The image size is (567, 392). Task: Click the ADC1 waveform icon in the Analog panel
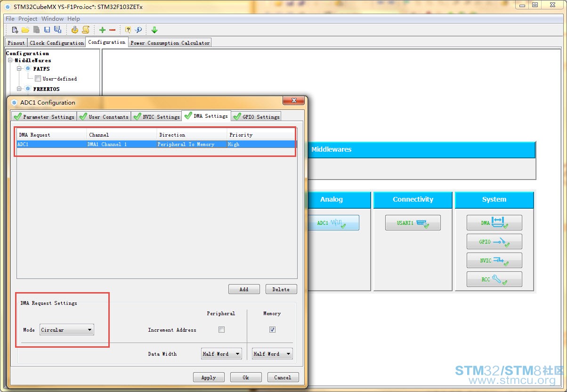(338, 223)
